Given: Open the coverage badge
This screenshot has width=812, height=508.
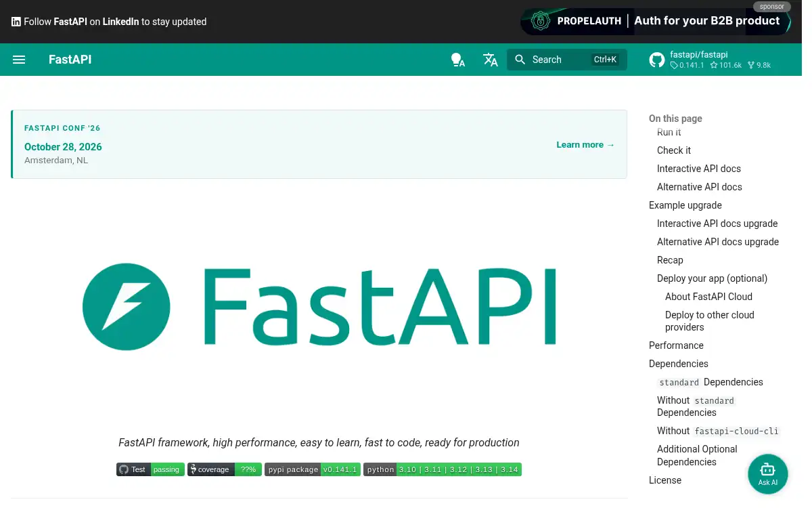Looking at the screenshot, I should tap(225, 469).
